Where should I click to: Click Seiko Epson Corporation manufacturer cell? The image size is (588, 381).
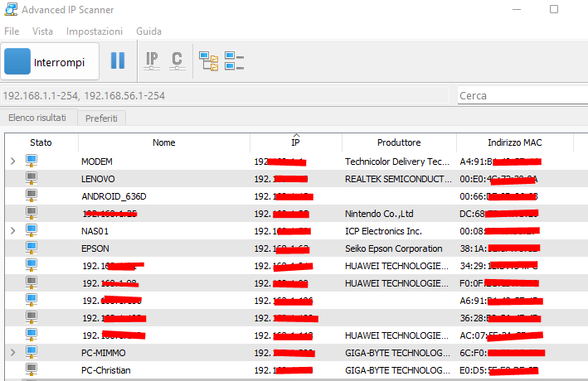click(x=393, y=248)
